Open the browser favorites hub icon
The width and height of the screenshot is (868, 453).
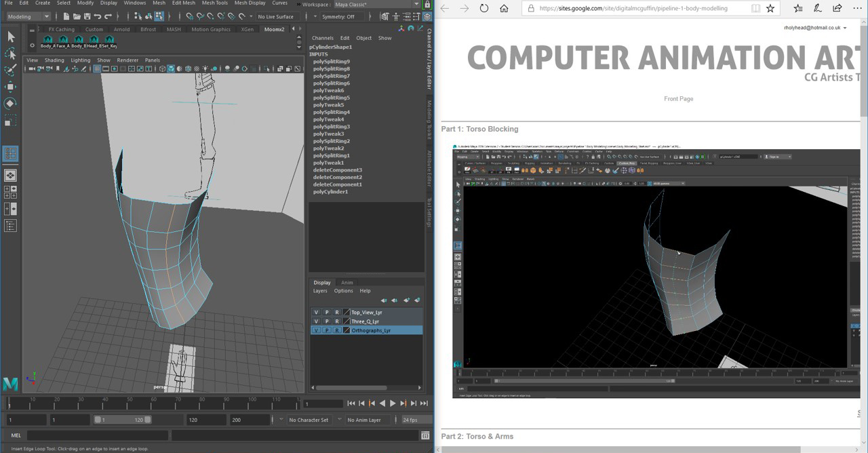click(x=798, y=8)
